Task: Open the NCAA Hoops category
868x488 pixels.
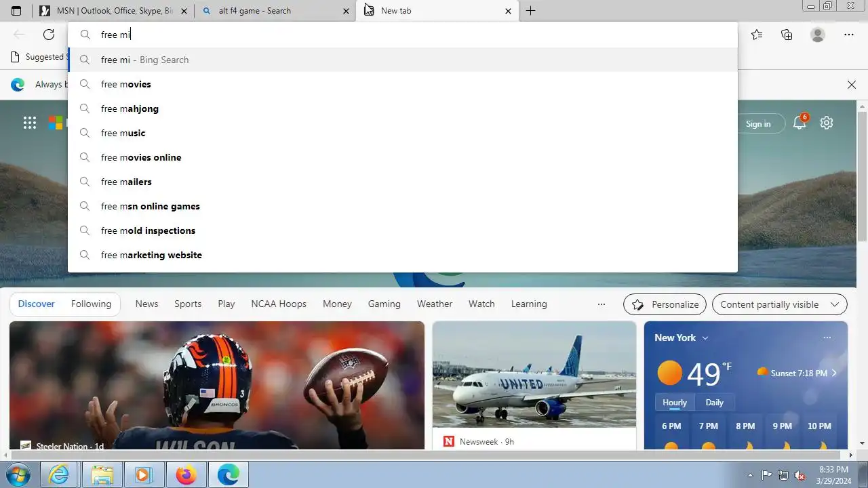Action: pyautogui.click(x=279, y=304)
